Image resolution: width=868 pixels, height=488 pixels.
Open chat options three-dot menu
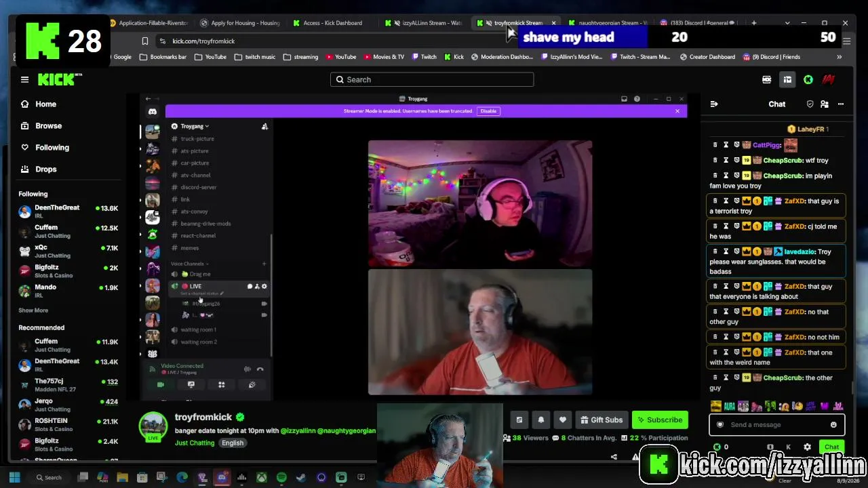[841, 104]
